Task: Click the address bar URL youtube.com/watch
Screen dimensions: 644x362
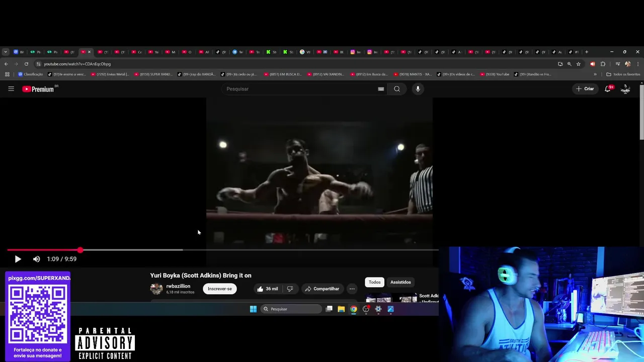Action: pos(77,64)
